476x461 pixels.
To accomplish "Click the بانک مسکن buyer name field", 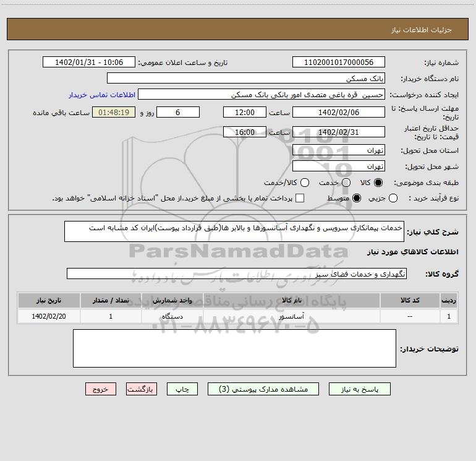I will (x=246, y=78).
